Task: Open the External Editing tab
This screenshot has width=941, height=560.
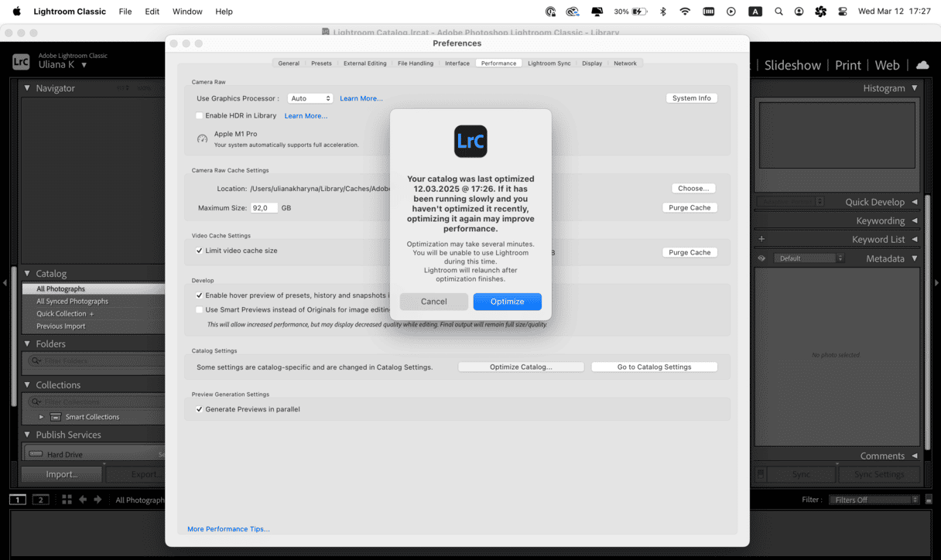Action: (365, 63)
